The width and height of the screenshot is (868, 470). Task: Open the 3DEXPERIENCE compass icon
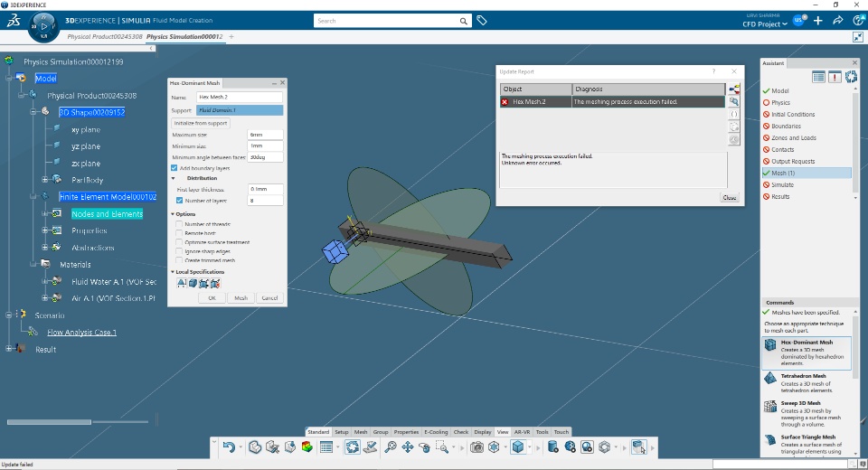click(x=42, y=24)
